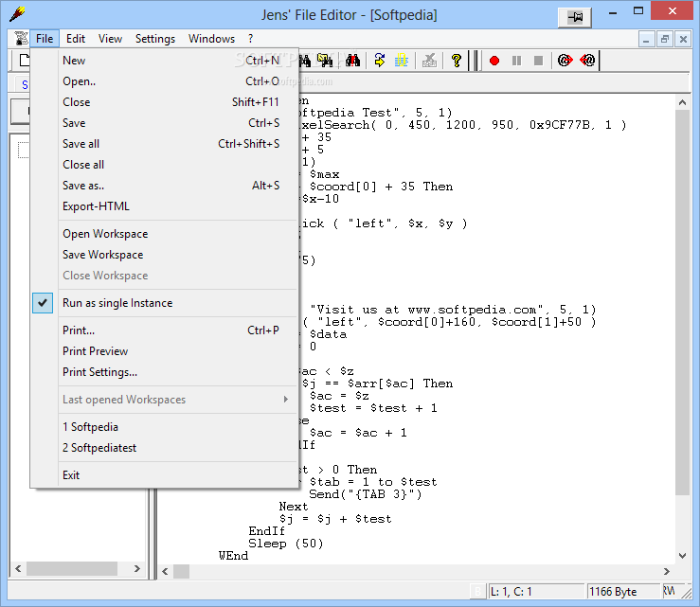Image resolution: width=700 pixels, height=607 pixels.
Task: Open Print Settings... from File menu
Action: (164, 372)
